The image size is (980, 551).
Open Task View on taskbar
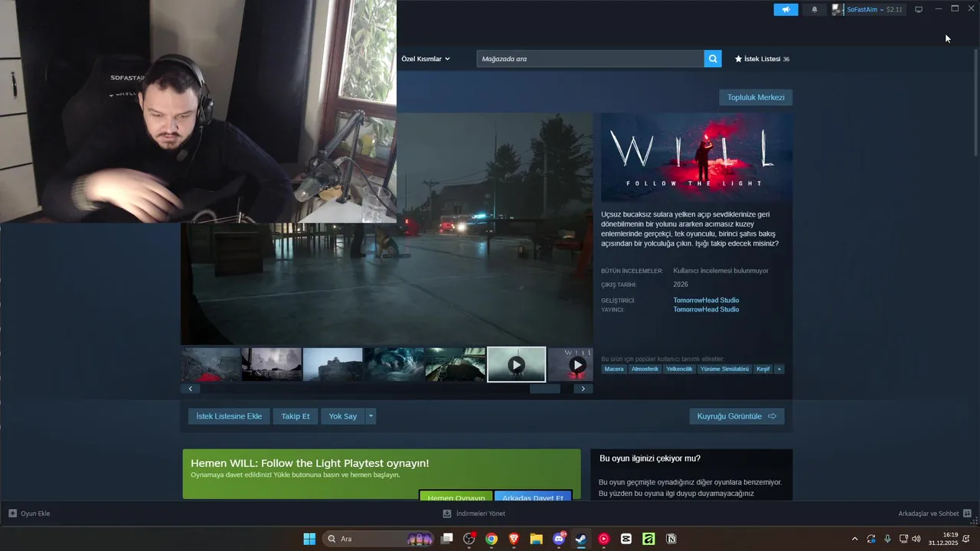(x=447, y=539)
